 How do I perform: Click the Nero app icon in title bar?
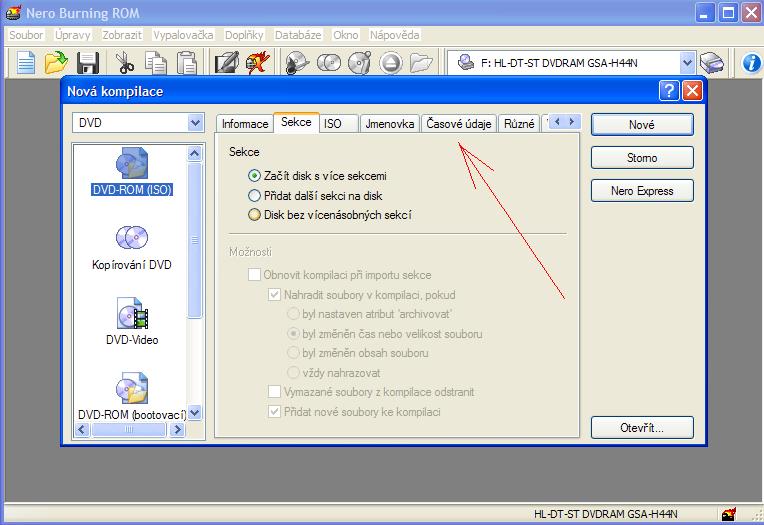[x=13, y=13]
